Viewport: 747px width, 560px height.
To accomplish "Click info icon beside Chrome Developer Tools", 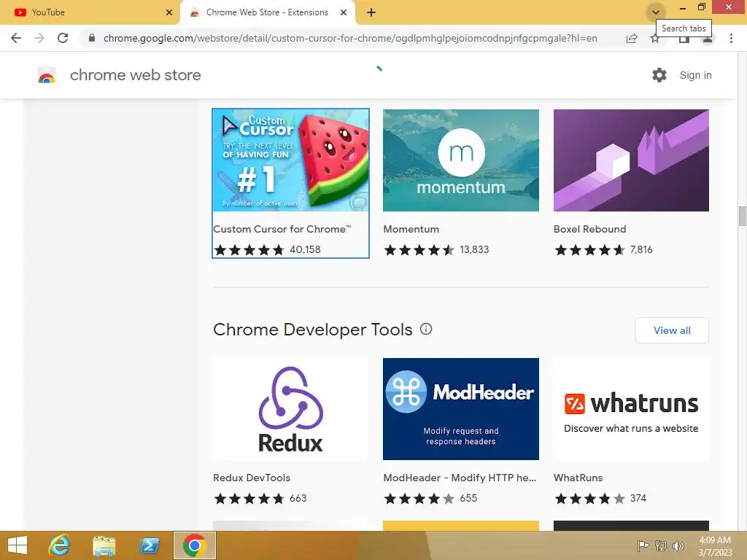I will tap(426, 329).
